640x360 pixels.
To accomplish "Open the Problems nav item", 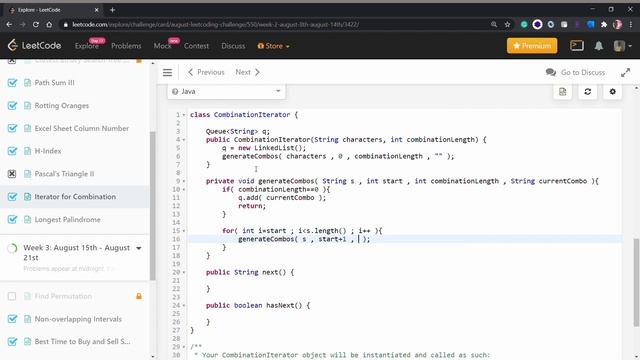I will (x=126, y=46).
